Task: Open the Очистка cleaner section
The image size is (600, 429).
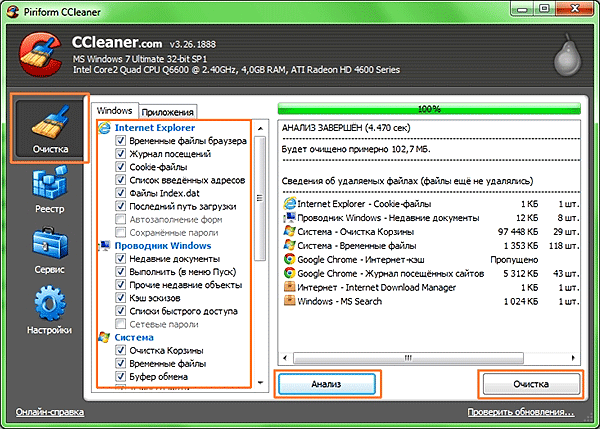Action: [x=49, y=128]
